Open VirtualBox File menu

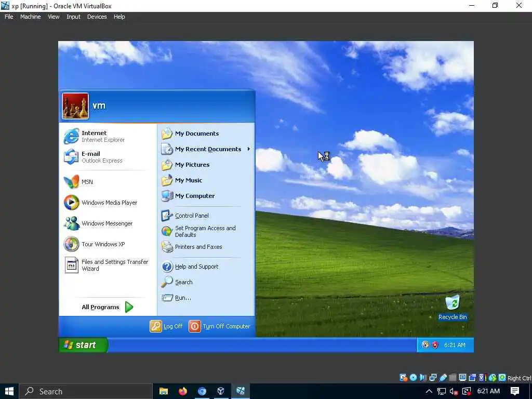[9, 17]
